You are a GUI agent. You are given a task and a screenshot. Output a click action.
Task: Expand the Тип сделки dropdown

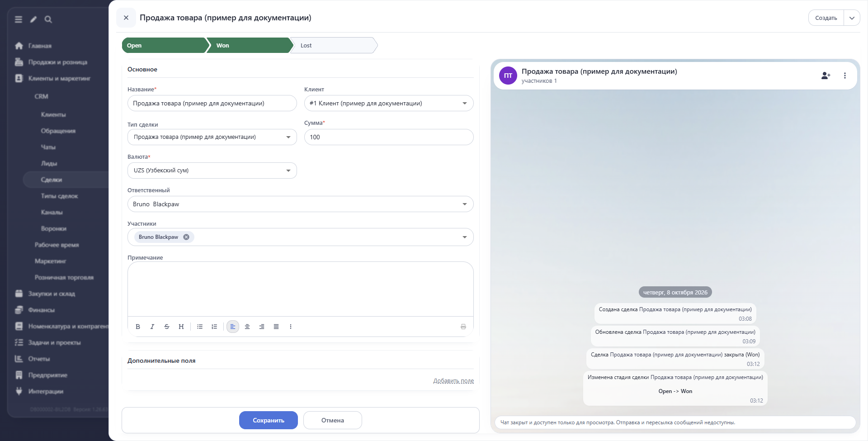pos(288,137)
